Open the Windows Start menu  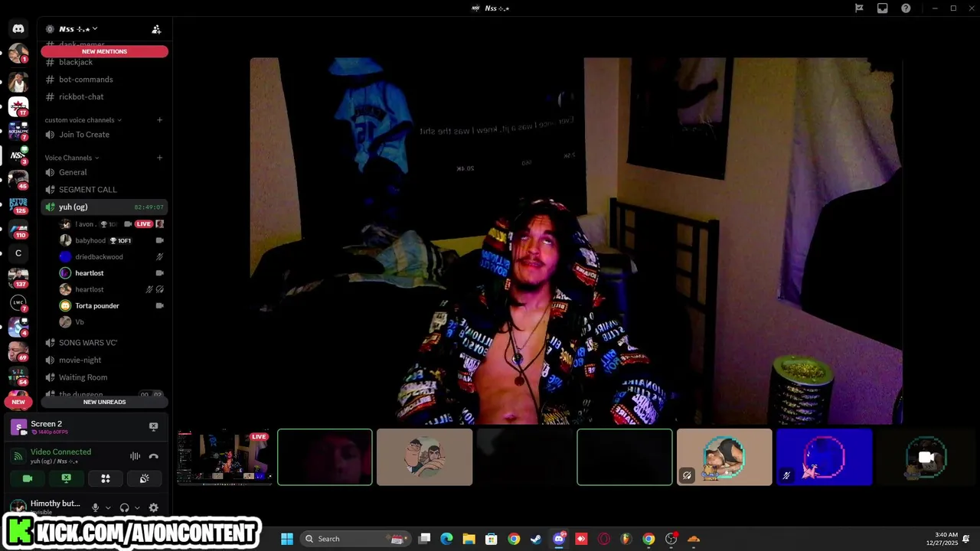(287, 539)
